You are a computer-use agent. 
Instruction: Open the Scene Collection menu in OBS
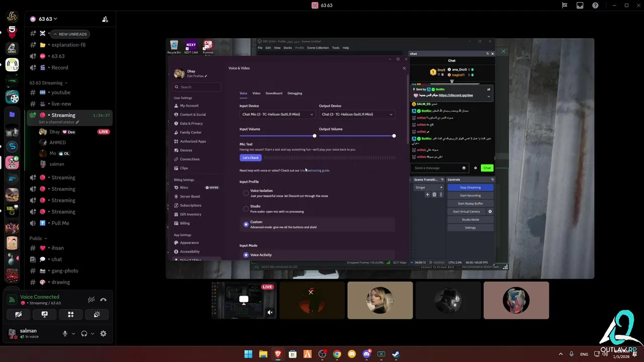click(318, 48)
